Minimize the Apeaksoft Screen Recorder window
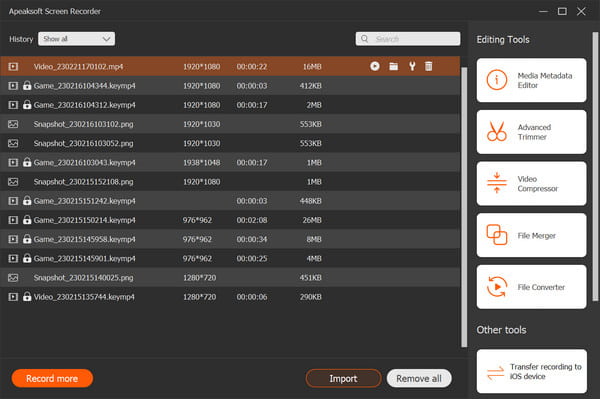 [543, 11]
